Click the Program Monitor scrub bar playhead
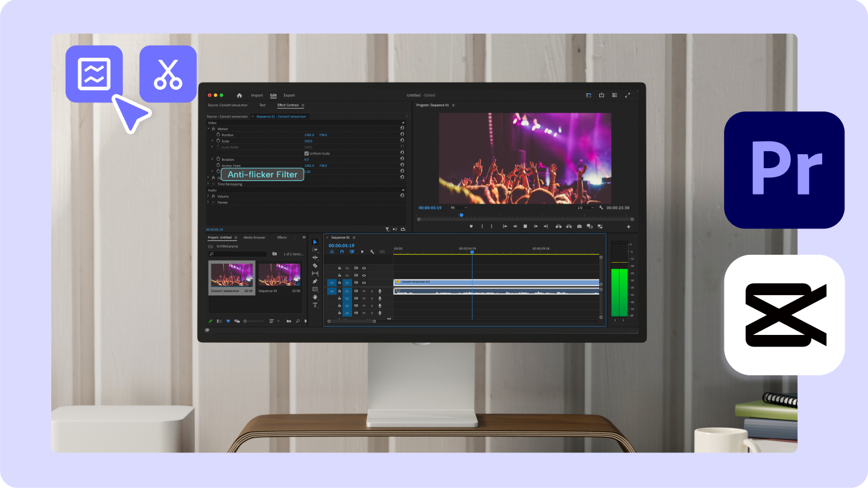Screen dimensions: 868x488 click(462, 215)
